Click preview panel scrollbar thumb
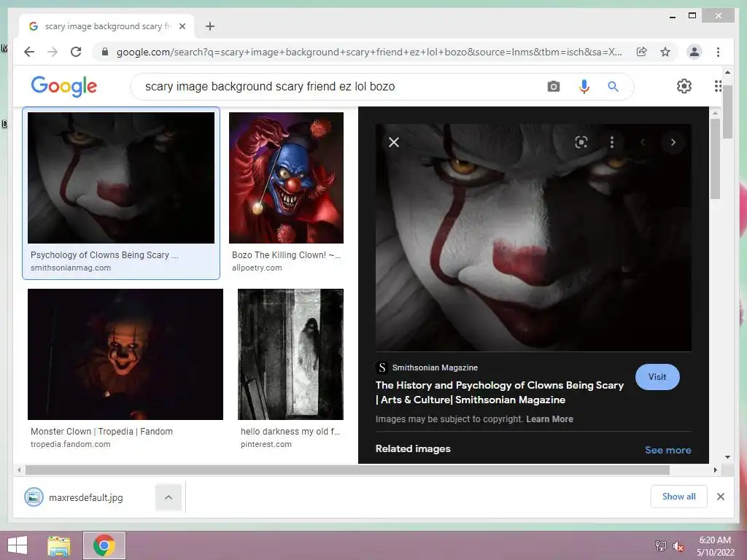The width and height of the screenshot is (747, 560). [715, 158]
